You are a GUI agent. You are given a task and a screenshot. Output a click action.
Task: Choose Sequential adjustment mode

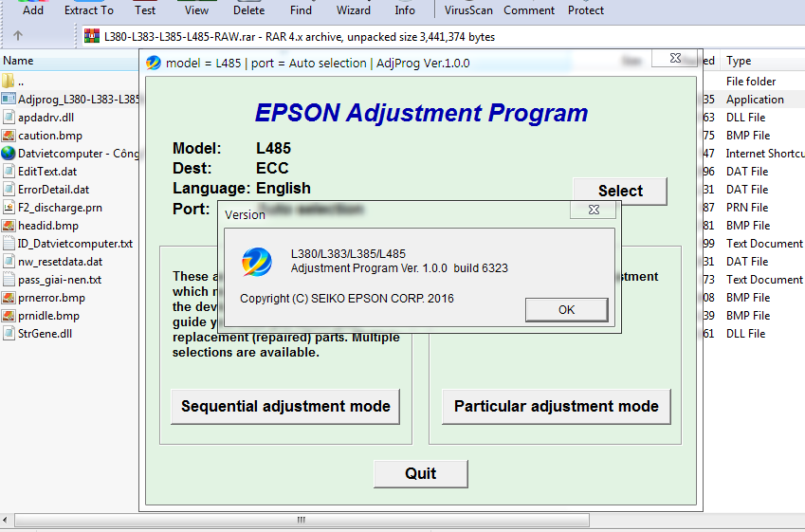point(285,406)
